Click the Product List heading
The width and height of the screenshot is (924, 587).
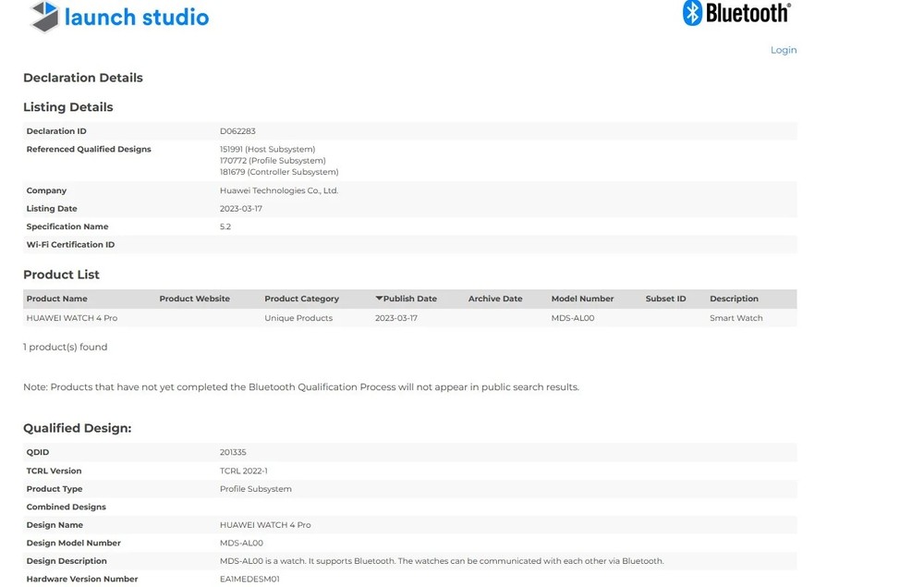coord(61,275)
